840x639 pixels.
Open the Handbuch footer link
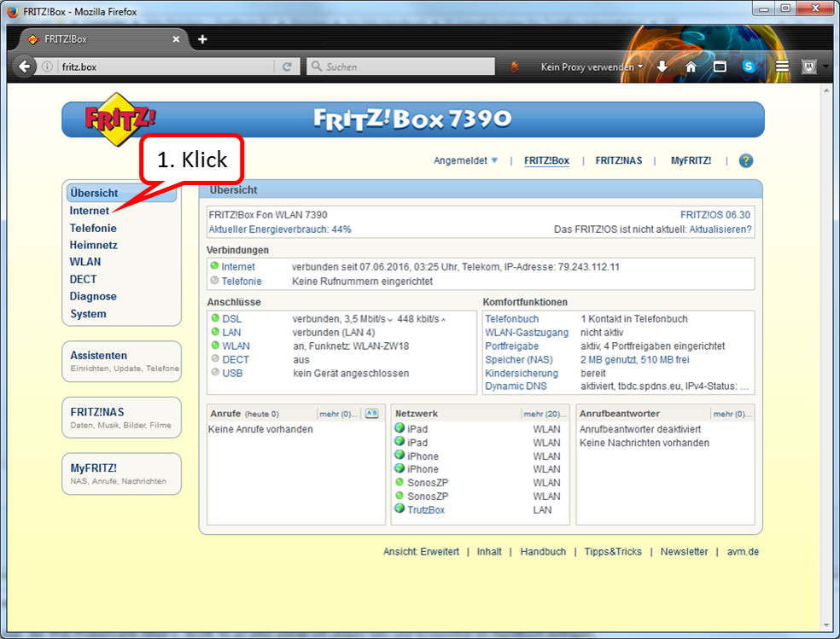tap(543, 552)
